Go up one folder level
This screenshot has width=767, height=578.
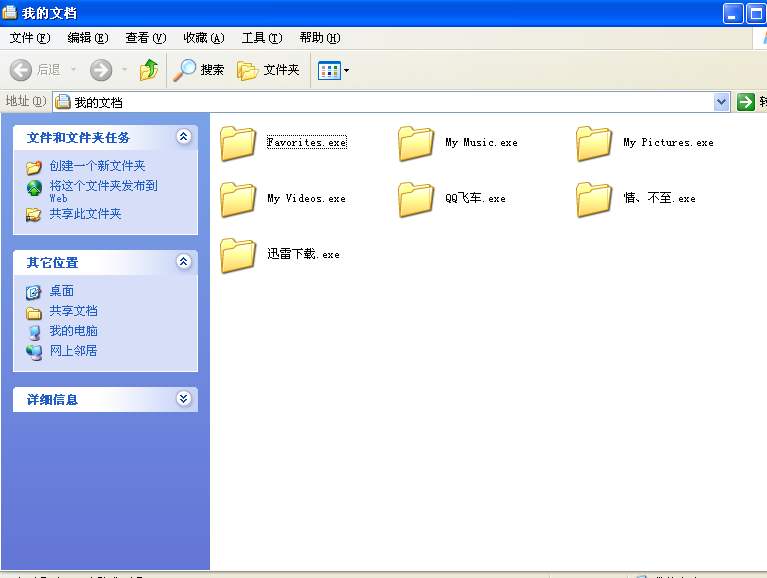(149, 70)
